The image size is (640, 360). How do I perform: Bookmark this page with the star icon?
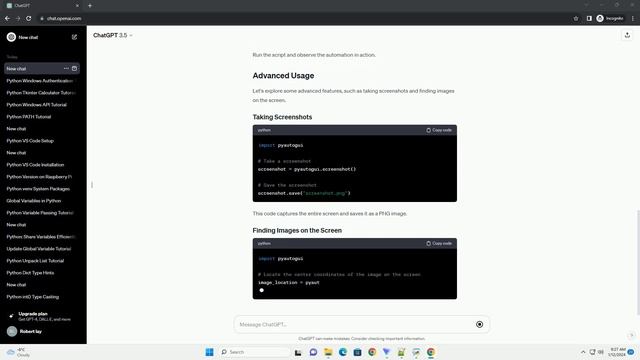click(576, 18)
